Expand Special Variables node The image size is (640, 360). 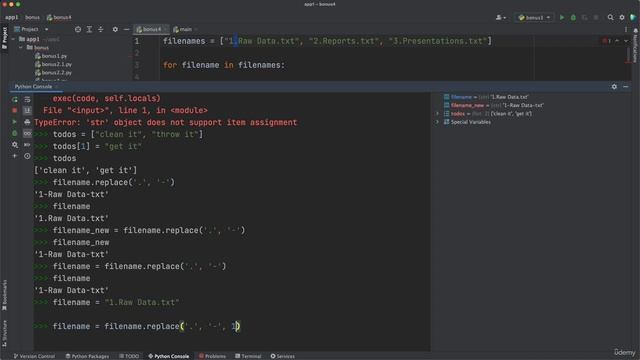(438, 122)
